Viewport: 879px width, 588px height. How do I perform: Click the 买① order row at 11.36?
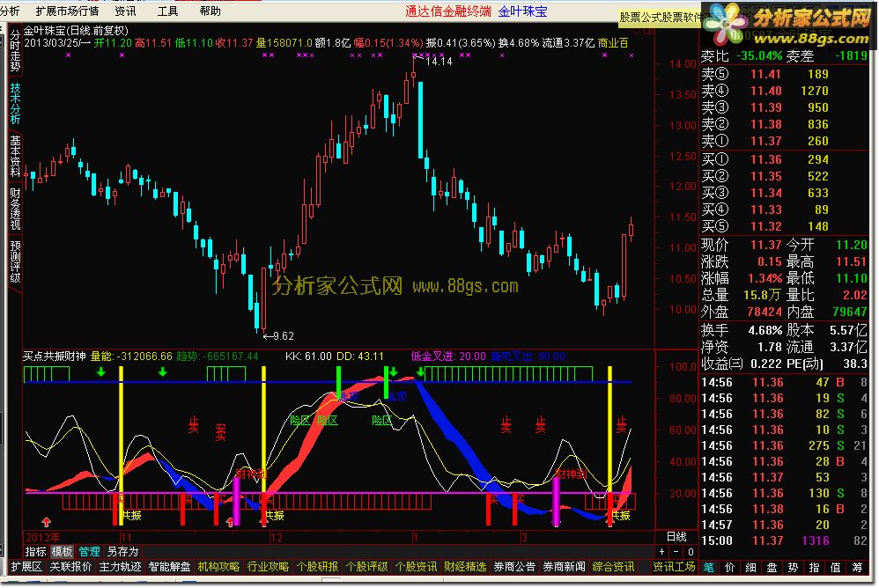784,159
